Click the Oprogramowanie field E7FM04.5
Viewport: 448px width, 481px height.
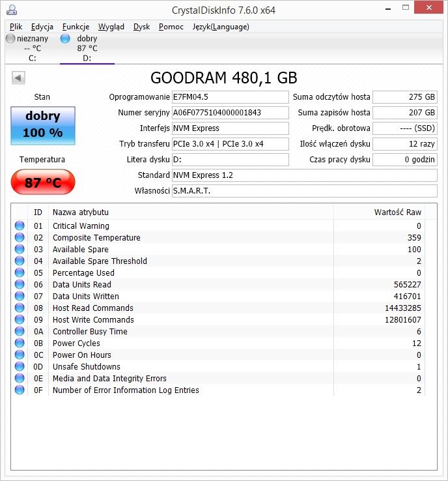(230, 97)
